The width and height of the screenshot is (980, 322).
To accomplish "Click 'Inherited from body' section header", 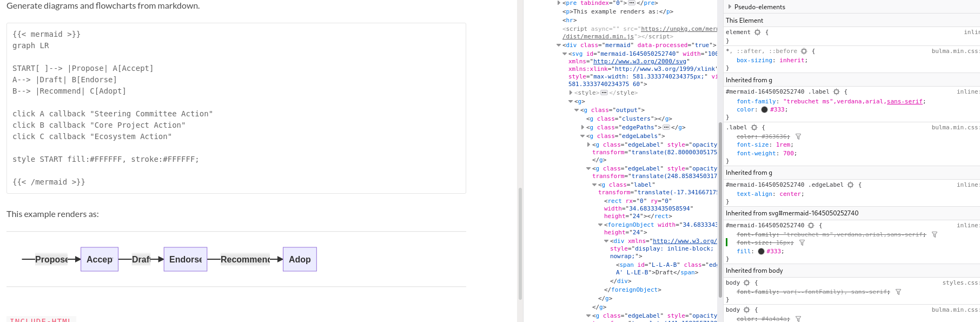I will pos(852,271).
